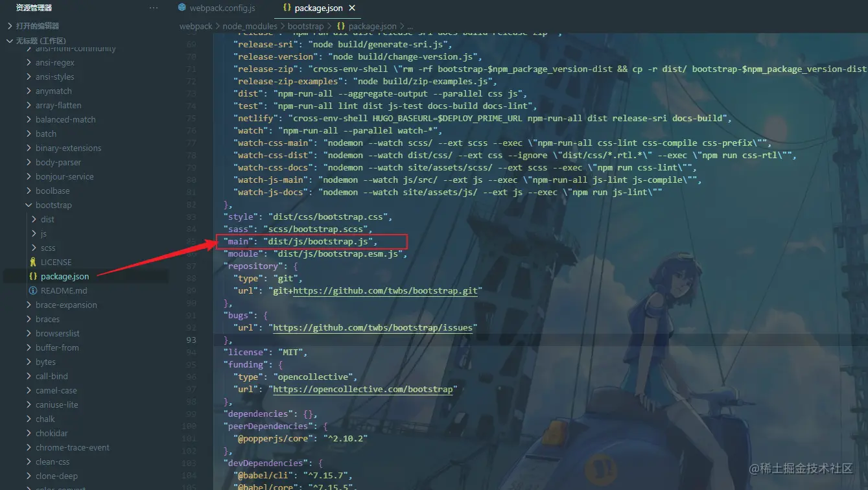
Task: Collapse the bootstrap folder
Action: click(x=54, y=205)
